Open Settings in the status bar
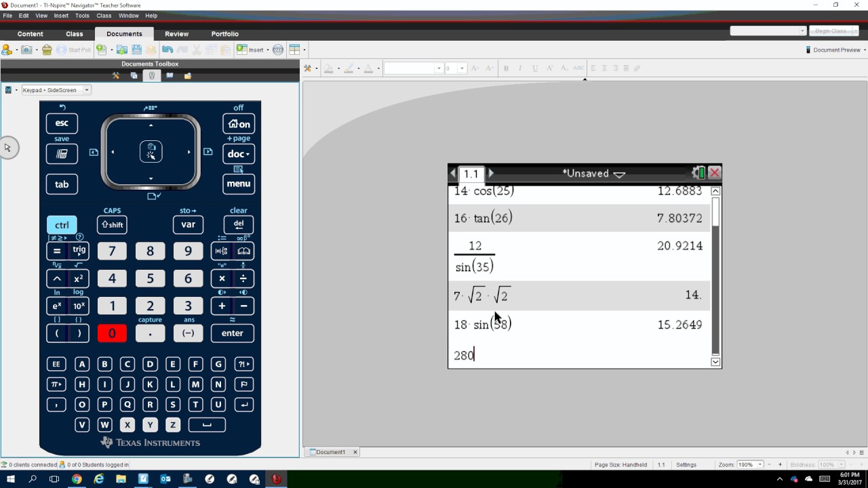This screenshot has height=488, width=868. (686, 465)
